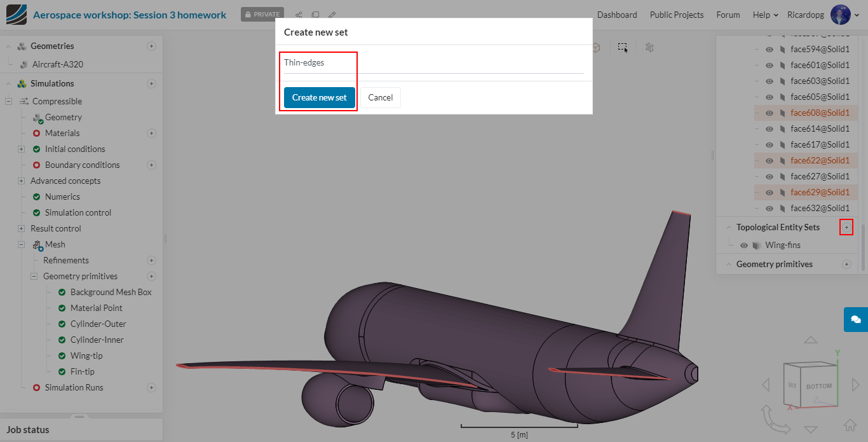Expand the Advanced concepts node
Screen dimensions: 868x442
tap(21, 181)
